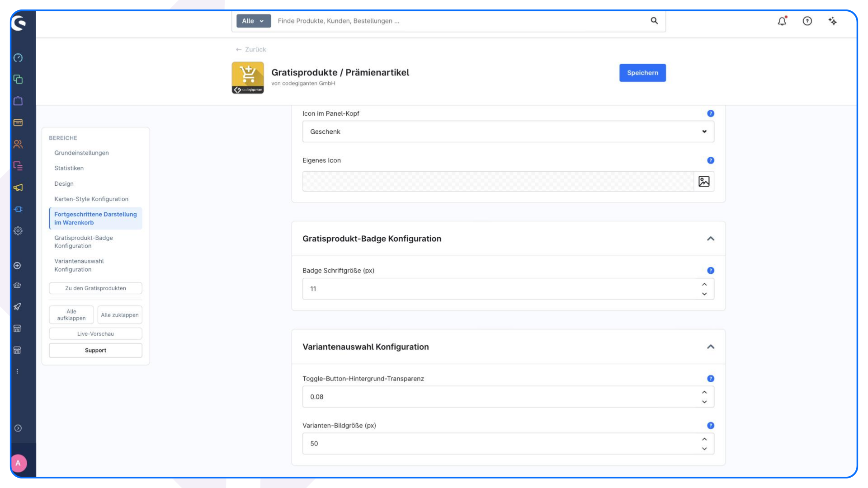868x488 pixels.
Task: Open the Orders bag icon in sidebar
Action: pos(18,101)
